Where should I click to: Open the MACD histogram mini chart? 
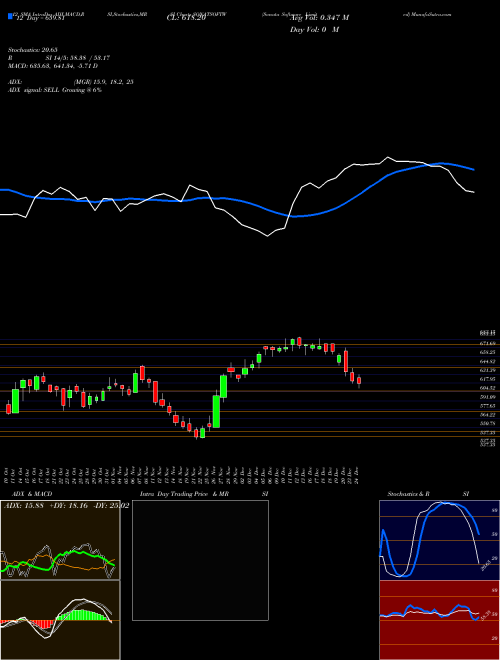click(60, 620)
